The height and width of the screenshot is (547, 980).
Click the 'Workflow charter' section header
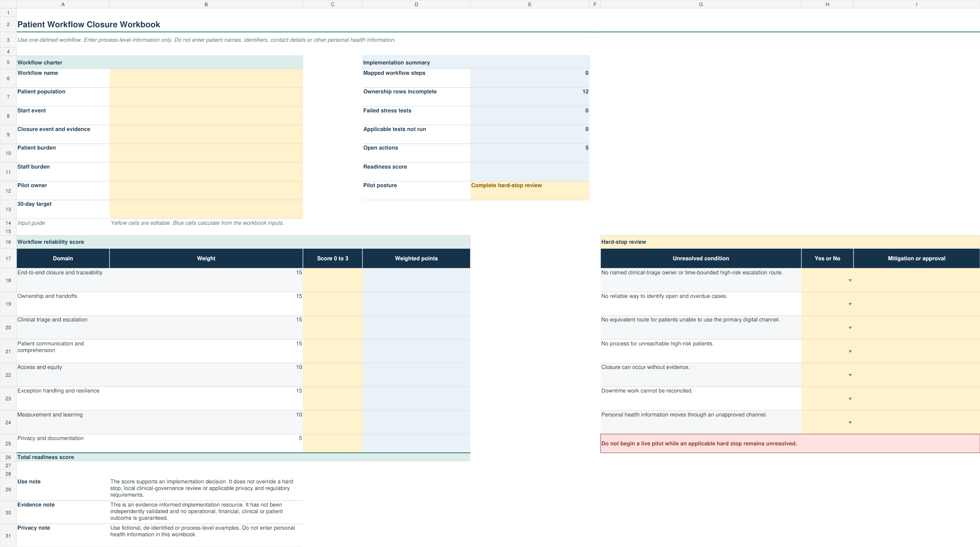click(x=160, y=62)
